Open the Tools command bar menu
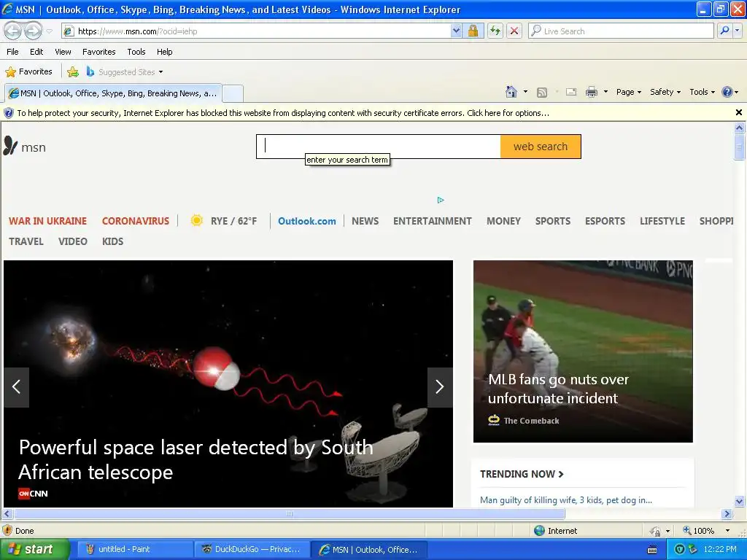 (x=702, y=92)
